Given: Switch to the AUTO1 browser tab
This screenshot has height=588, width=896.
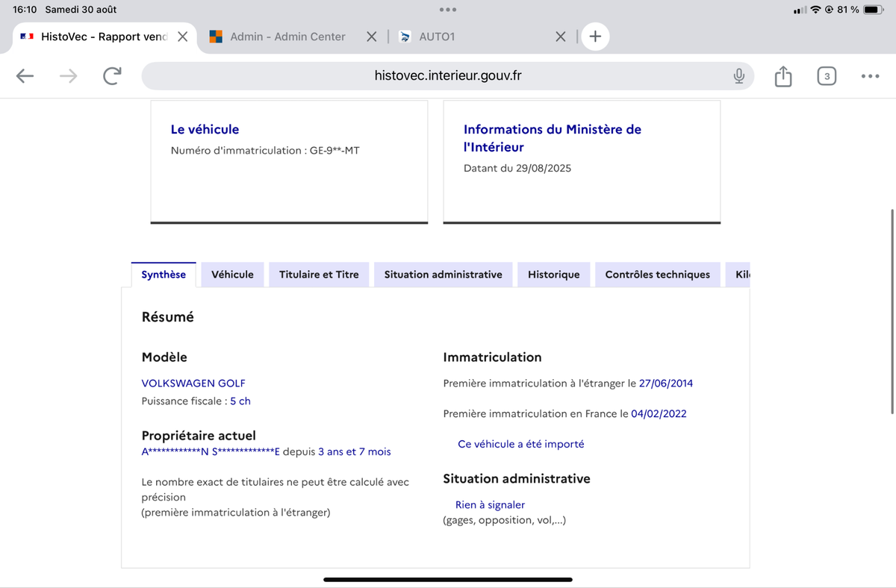Looking at the screenshot, I should coord(437,37).
